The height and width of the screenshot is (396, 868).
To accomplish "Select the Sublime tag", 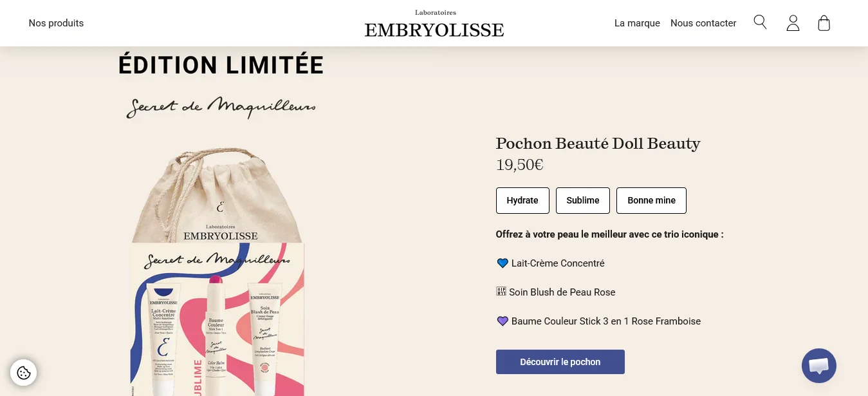I will click(582, 200).
